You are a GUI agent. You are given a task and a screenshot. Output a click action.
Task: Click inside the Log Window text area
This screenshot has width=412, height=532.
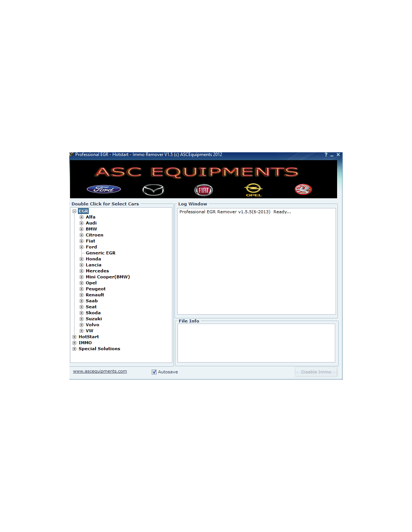click(257, 261)
